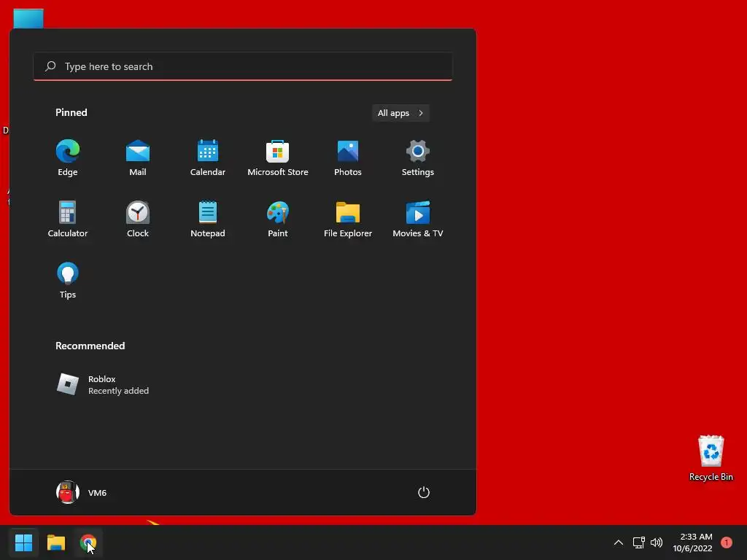747x560 pixels.
Task: Open the network status tray icon
Action: [639, 542]
